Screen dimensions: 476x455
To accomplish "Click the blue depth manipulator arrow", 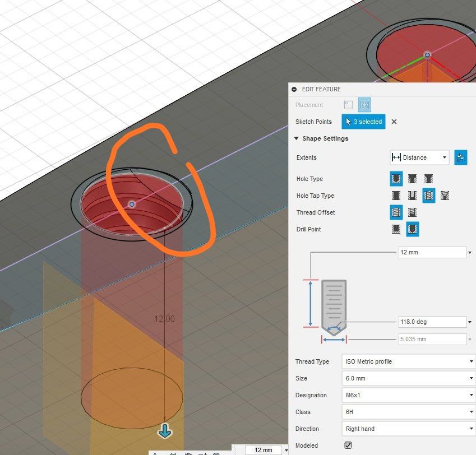I will pyautogui.click(x=165, y=431).
